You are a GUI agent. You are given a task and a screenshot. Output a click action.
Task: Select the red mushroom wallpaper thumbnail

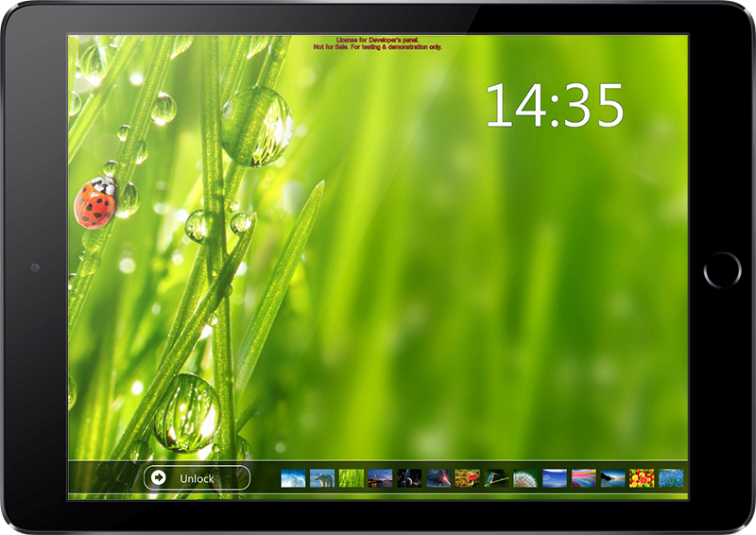tap(468, 478)
